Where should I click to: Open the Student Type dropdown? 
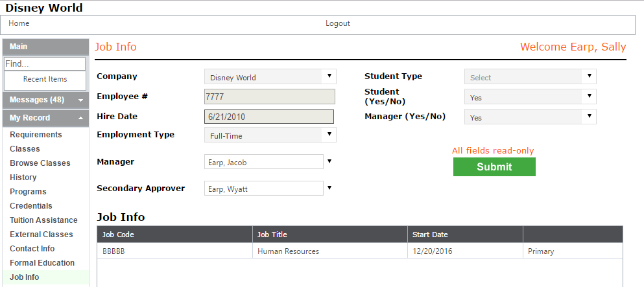pos(531,76)
